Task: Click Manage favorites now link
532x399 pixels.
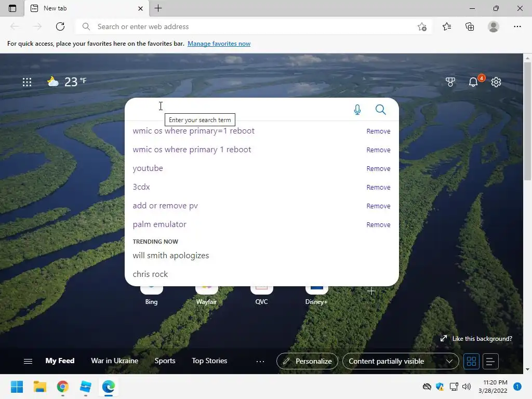Action: pos(219,44)
